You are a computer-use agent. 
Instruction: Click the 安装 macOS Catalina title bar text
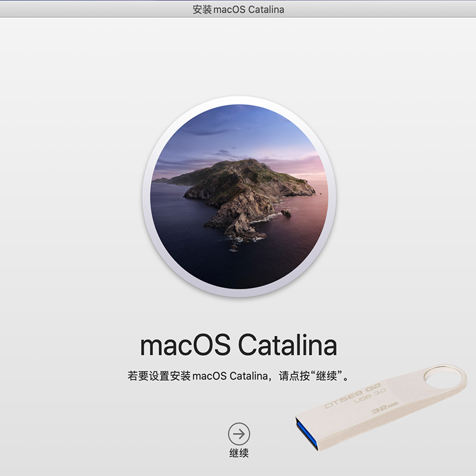pyautogui.click(x=238, y=10)
